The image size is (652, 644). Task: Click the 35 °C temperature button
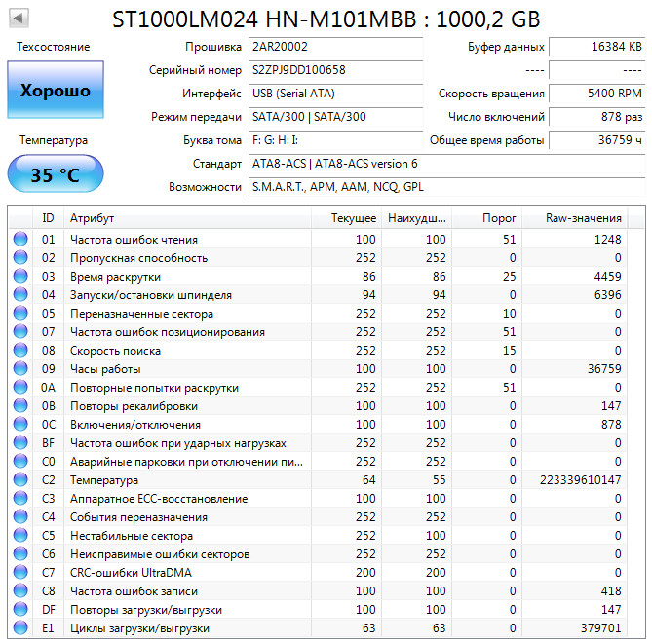(x=56, y=173)
